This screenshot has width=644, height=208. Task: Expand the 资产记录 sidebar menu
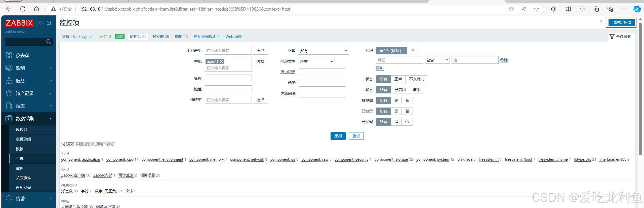[29, 93]
